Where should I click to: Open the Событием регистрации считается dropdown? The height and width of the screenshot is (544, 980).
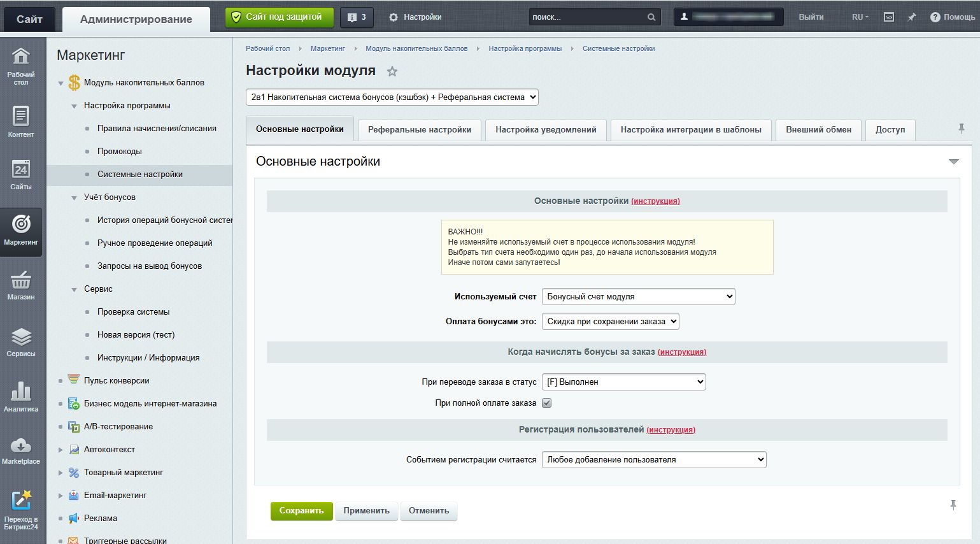pos(654,460)
